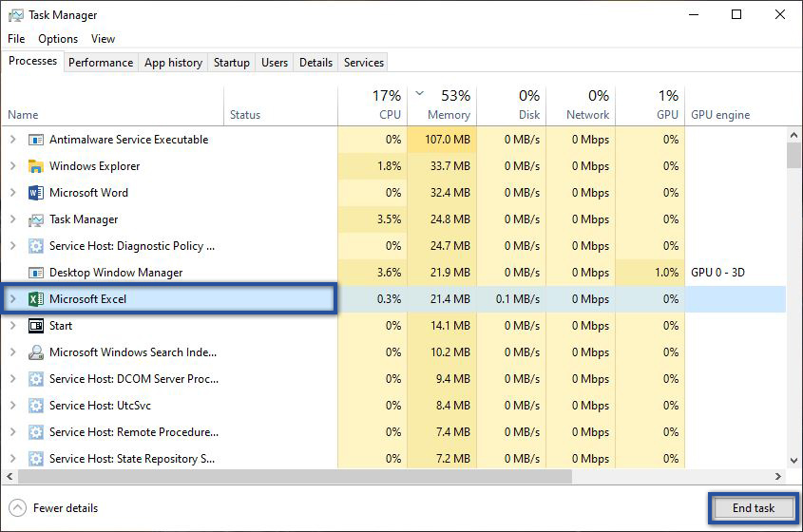This screenshot has height=532, width=803.
Task: Click the Antimalware Service Executable icon
Action: (x=36, y=140)
